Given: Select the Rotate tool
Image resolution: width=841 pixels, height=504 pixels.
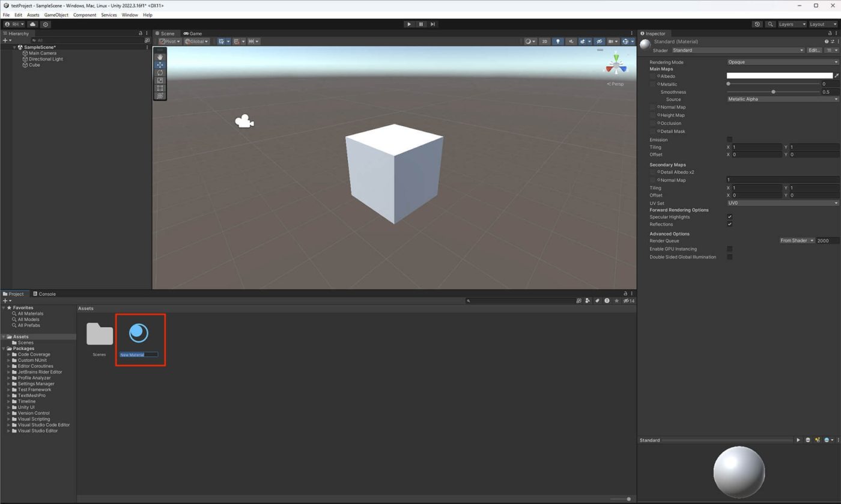Looking at the screenshot, I should point(160,73).
